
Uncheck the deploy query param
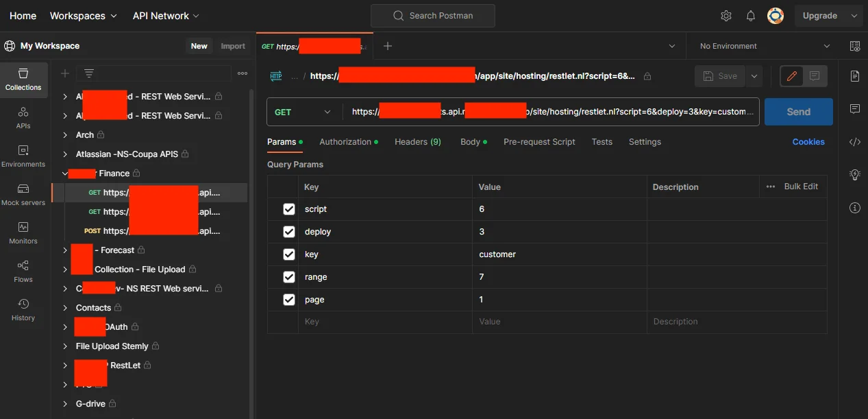click(x=289, y=232)
